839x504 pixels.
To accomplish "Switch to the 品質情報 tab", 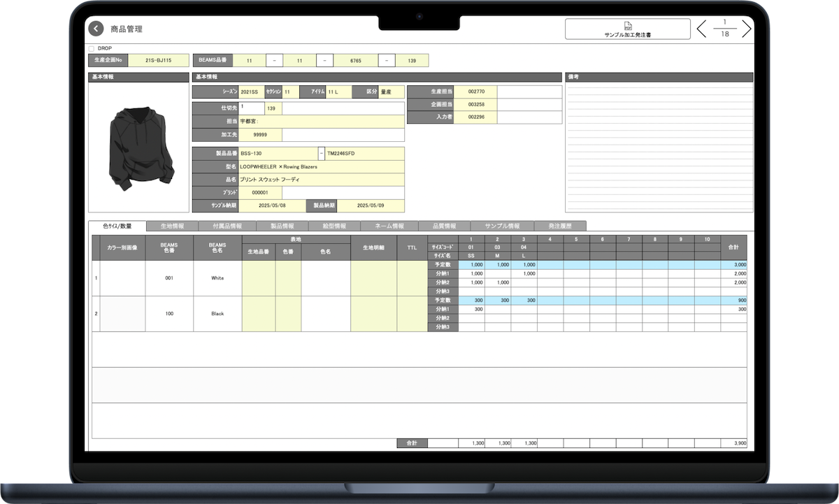I will point(443,226).
